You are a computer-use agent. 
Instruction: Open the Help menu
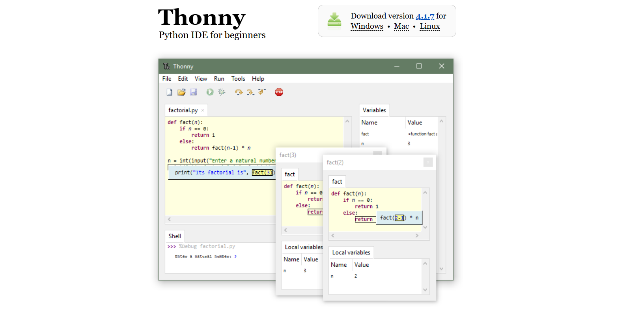258,79
